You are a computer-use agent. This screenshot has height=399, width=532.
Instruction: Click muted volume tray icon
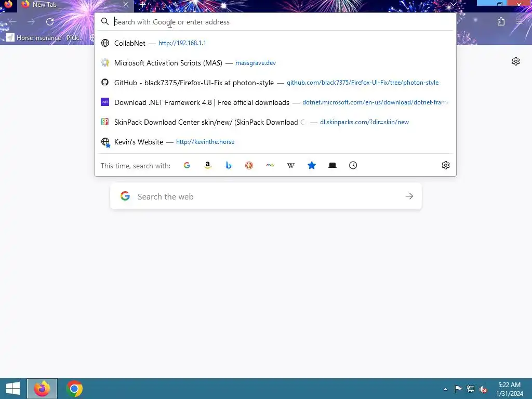coord(483,389)
